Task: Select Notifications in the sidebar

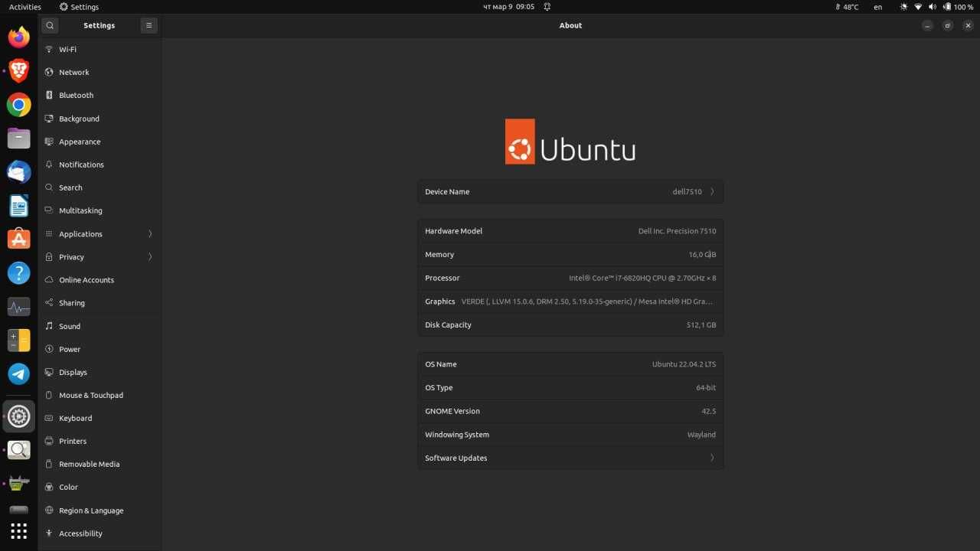Action: coord(100,165)
